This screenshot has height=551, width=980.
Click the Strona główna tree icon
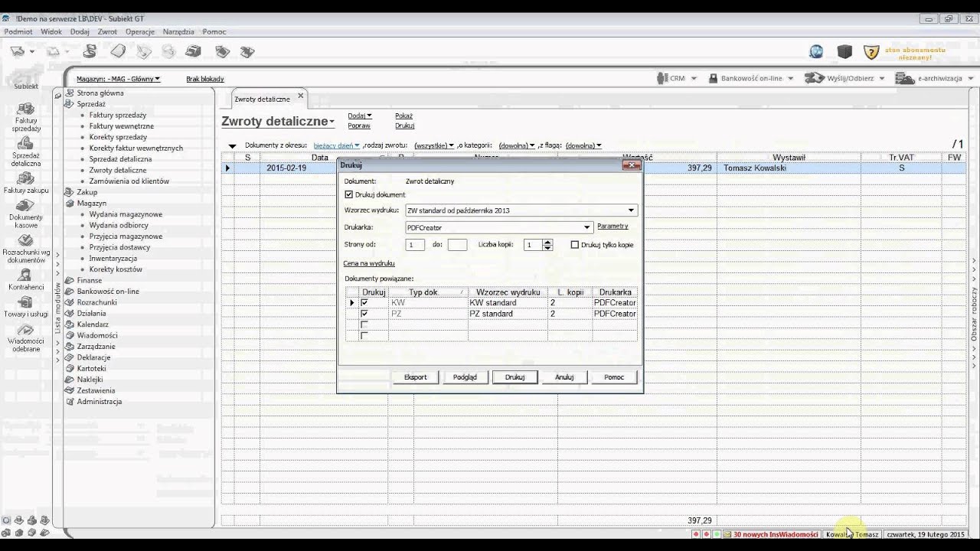(70, 93)
